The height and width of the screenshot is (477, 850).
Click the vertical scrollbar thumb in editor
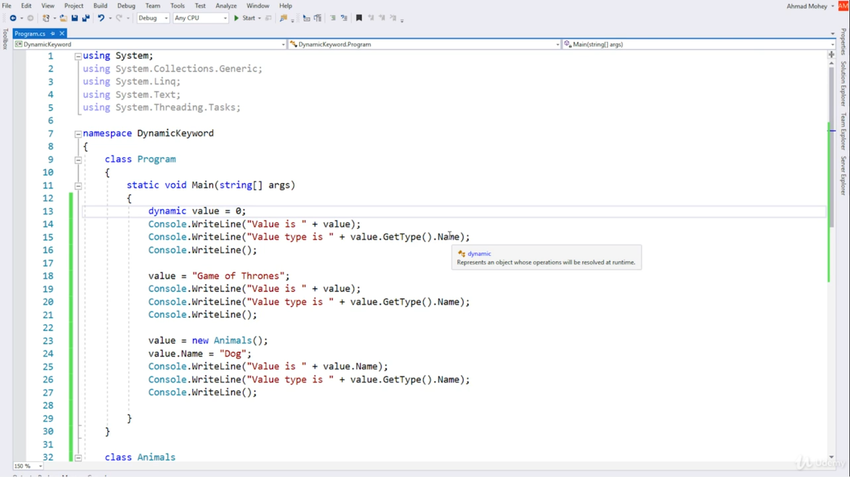(831, 146)
